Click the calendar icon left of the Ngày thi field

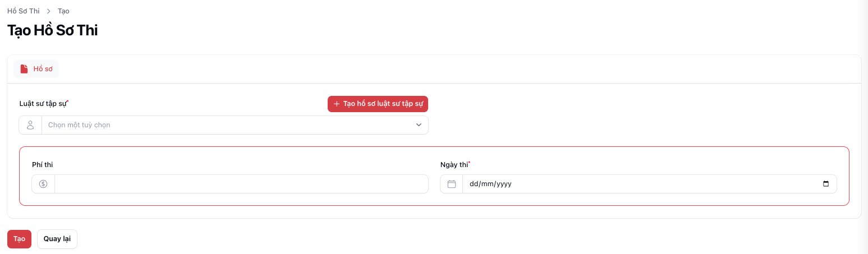click(451, 184)
